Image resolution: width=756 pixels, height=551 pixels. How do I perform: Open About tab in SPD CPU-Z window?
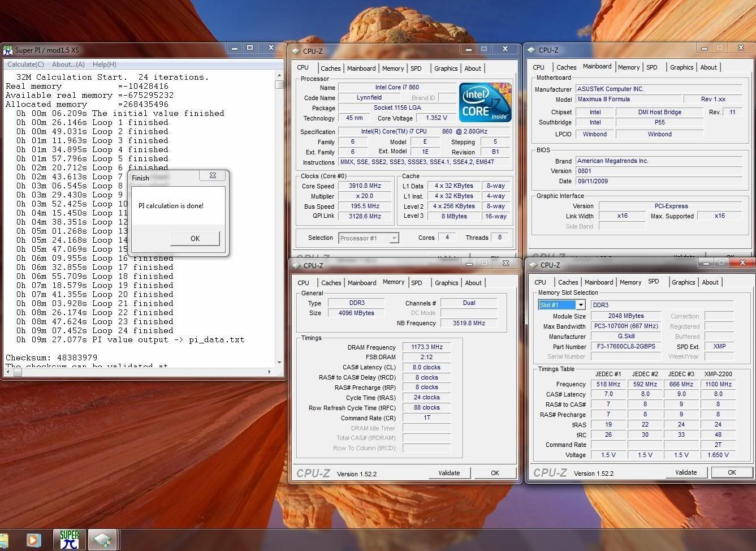click(710, 282)
